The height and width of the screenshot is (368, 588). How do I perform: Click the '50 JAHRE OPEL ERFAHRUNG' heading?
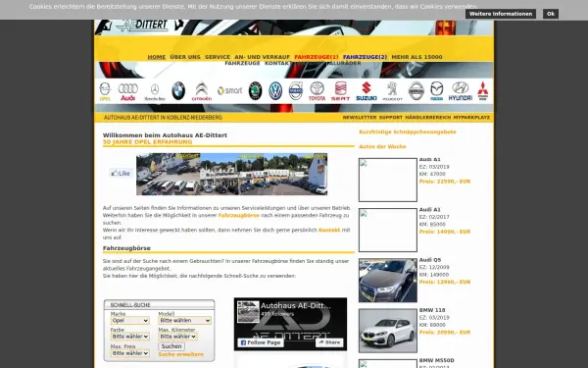(147, 142)
